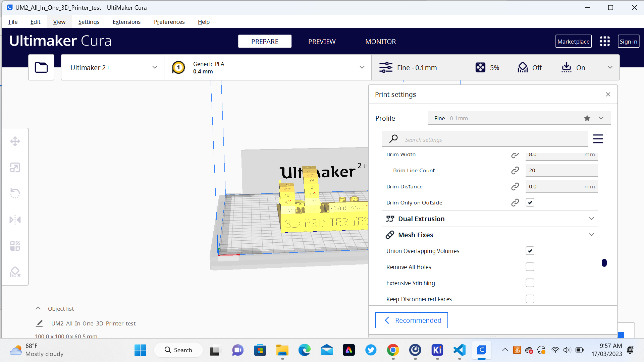Open the View menu
Viewport: 644px width, 362px height.
[59, 21]
